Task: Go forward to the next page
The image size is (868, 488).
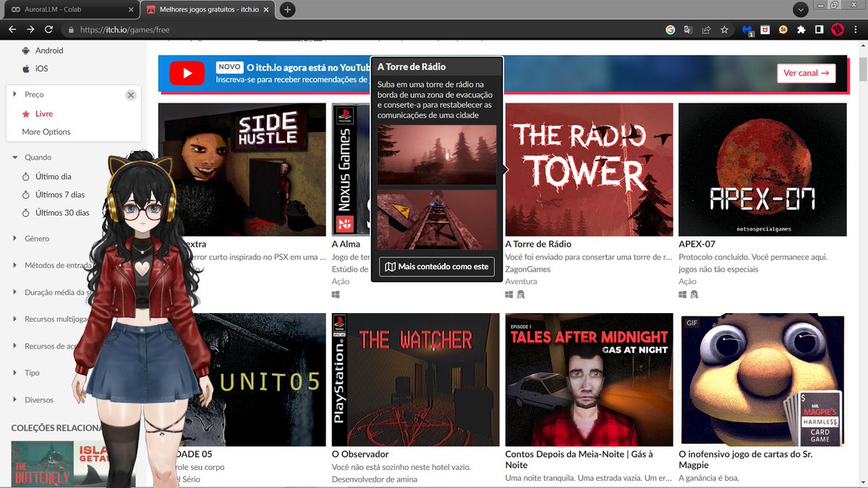Action: click(30, 30)
